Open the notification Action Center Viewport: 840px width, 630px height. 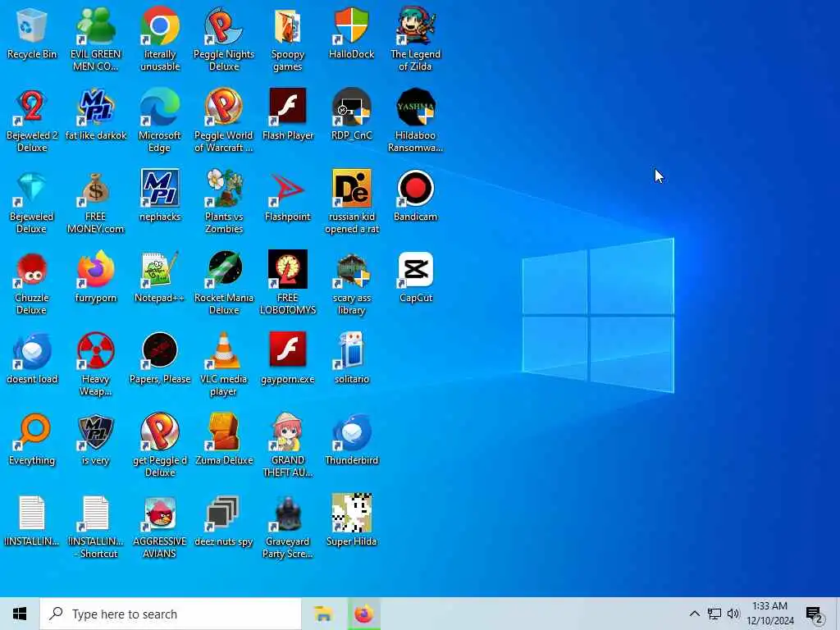(x=815, y=614)
